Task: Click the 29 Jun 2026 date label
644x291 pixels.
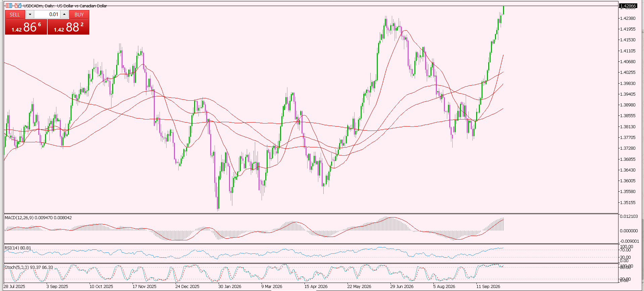Action: tap(402, 287)
